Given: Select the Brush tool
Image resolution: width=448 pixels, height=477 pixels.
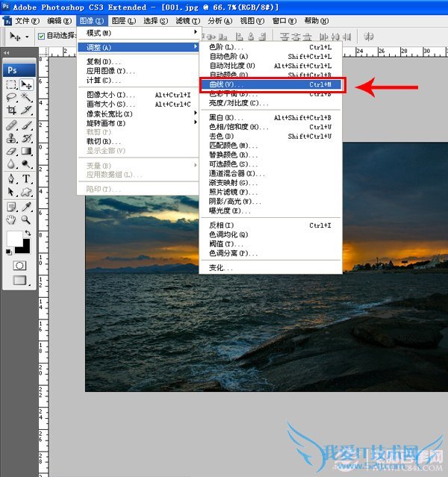Looking at the screenshot, I should click(26, 125).
